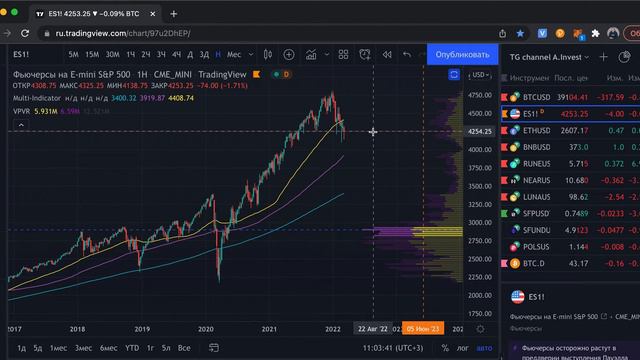Open a new browser tab
The width and height of the screenshot is (640, 360).
coord(173,14)
